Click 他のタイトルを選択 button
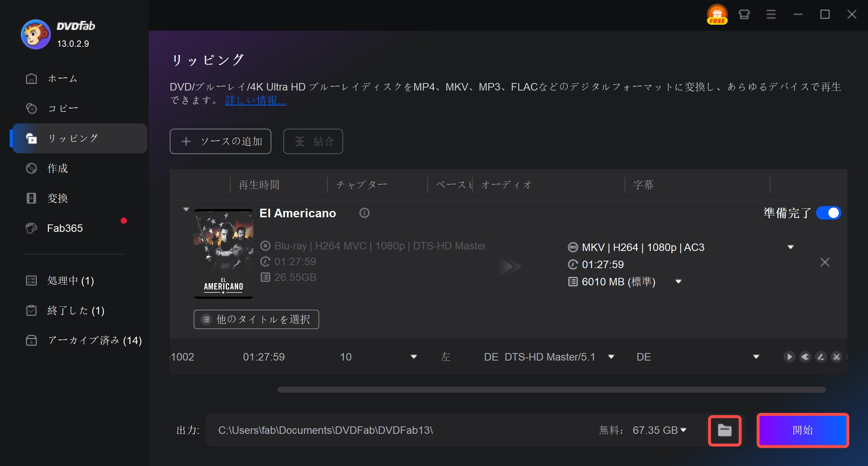 pyautogui.click(x=256, y=319)
